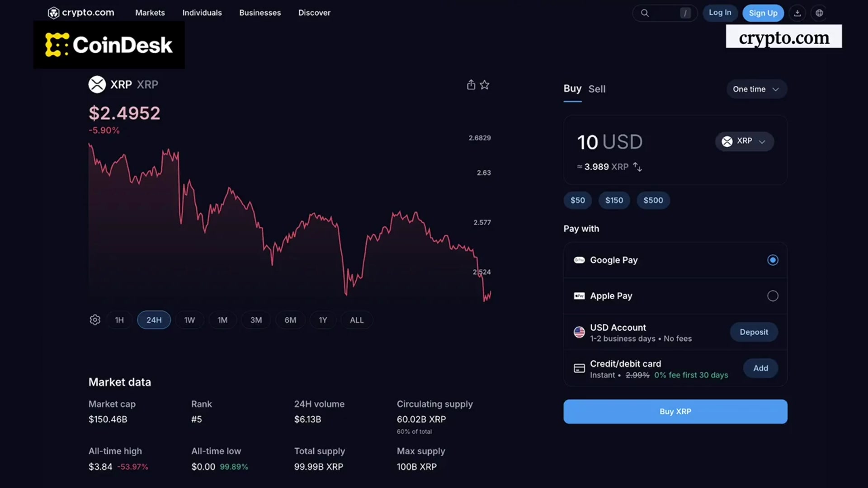Click the crypto.com logo
Viewport: 868px width, 488px height.
80,13
